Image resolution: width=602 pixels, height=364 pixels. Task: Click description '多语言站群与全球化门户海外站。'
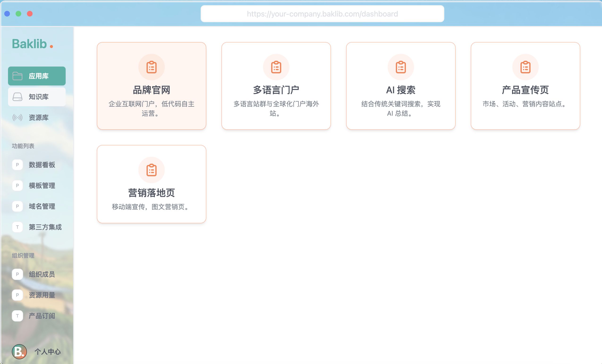(276, 108)
